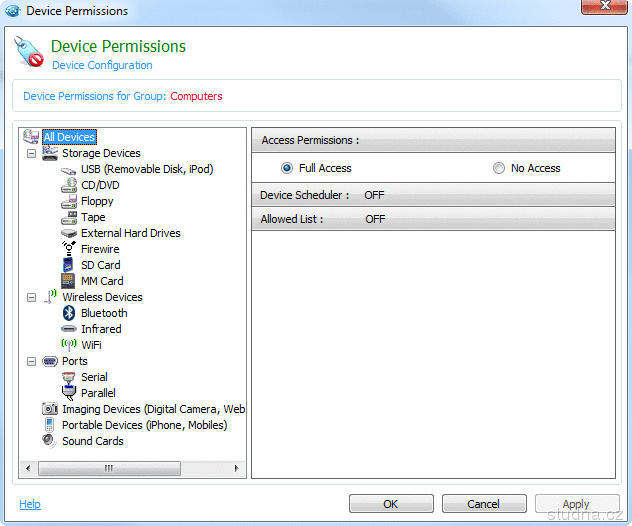This screenshot has width=632, height=526.
Task: Select the No Access radio button
Action: pos(499,168)
